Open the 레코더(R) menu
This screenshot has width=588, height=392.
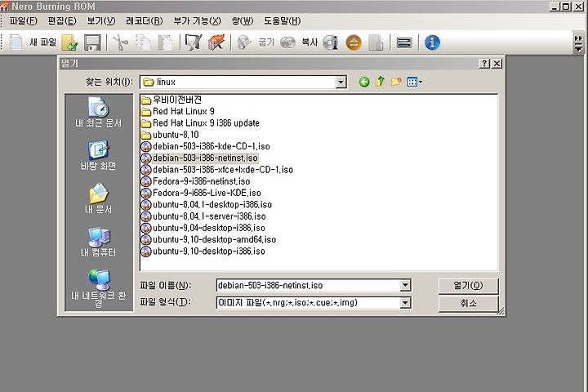click(145, 21)
